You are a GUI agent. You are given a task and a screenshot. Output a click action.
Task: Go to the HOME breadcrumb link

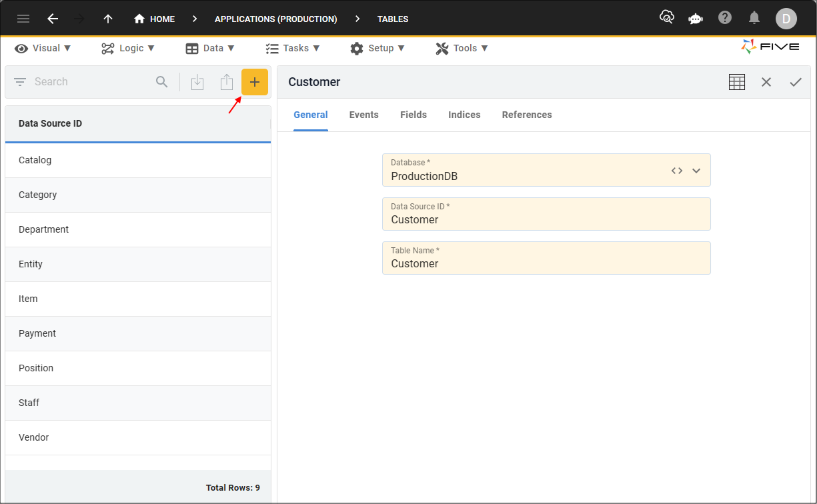click(x=154, y=19)
